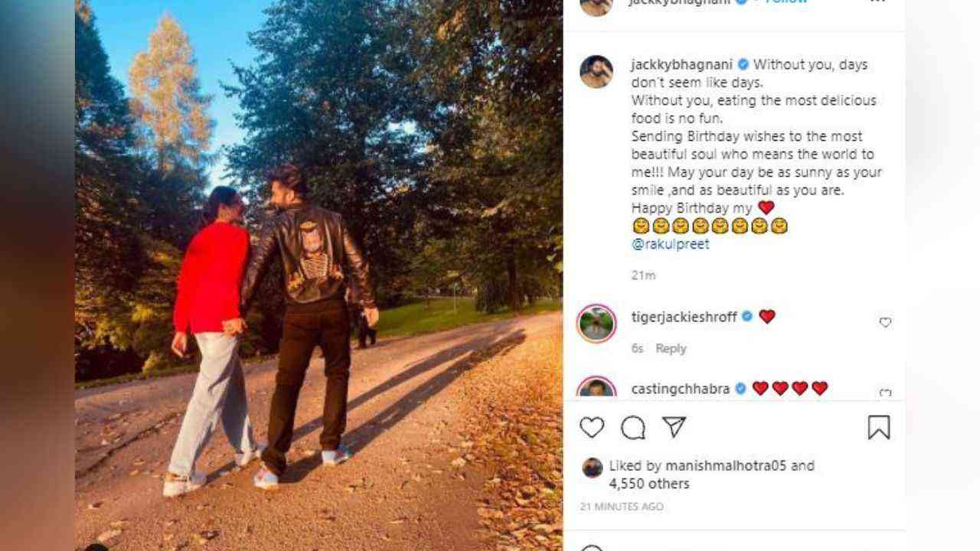View castingchhabra's profile picture
The width and height of the screenshot is (980, 551).
[596, 386]
